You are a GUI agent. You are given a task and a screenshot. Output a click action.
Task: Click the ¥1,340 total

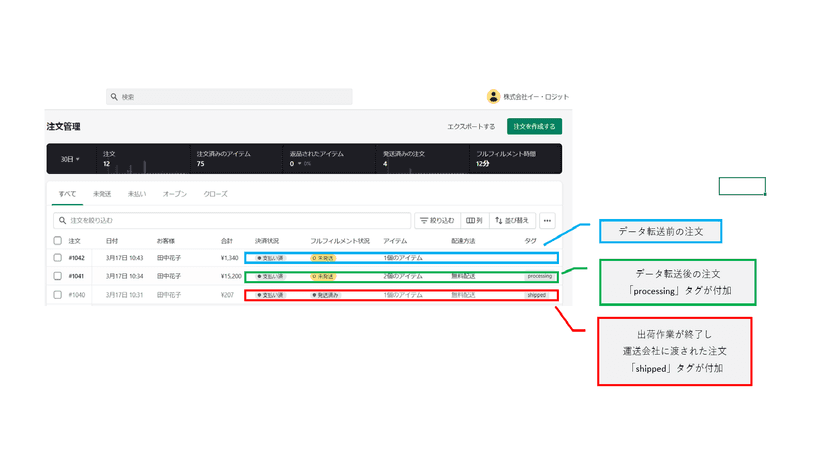229,258
